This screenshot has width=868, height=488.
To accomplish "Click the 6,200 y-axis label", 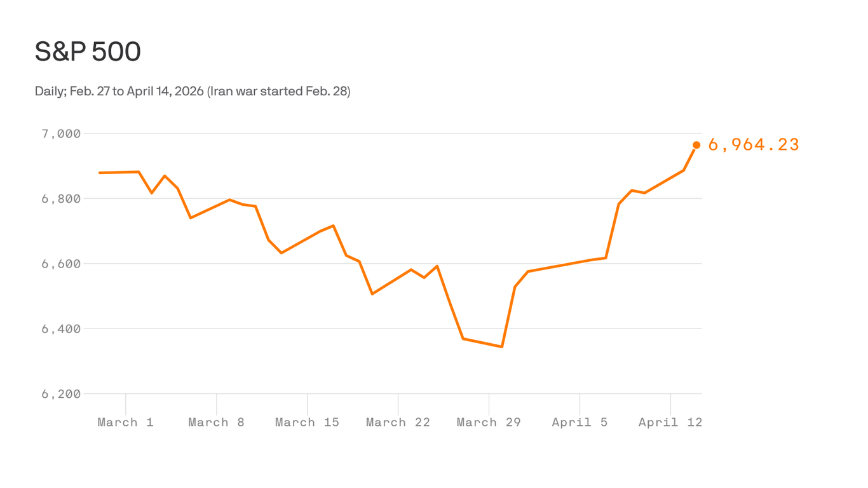I will pyautogui.click(x=61, y=394).
